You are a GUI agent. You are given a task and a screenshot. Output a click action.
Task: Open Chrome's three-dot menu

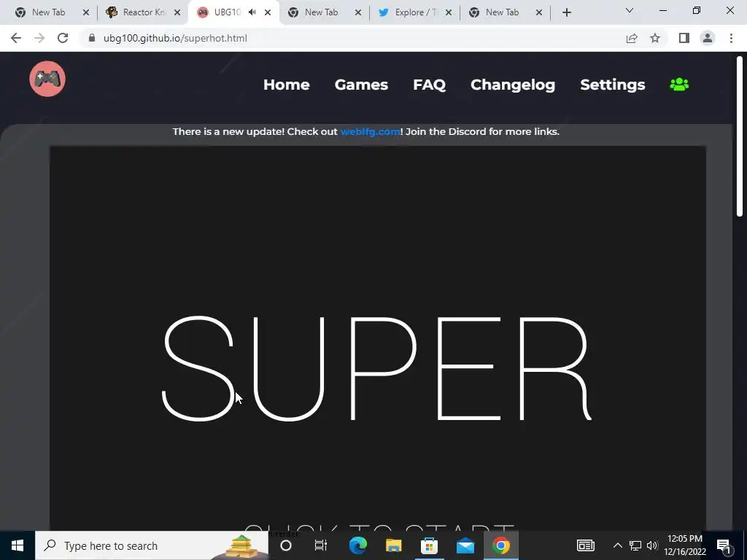pos(731,38)
